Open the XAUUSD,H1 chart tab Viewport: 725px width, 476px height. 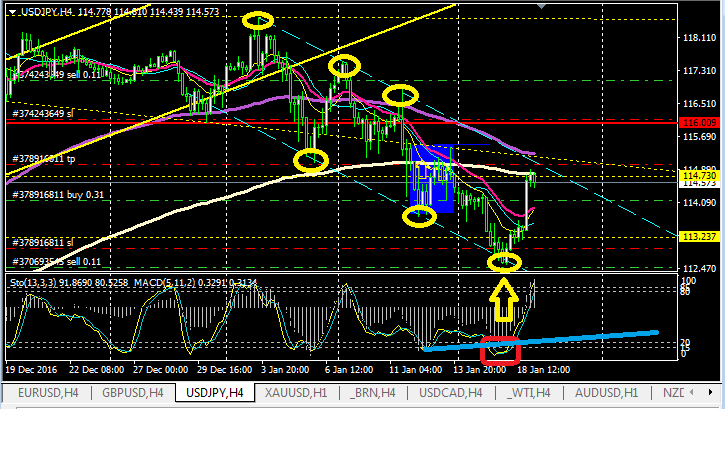tap(296, 393)
